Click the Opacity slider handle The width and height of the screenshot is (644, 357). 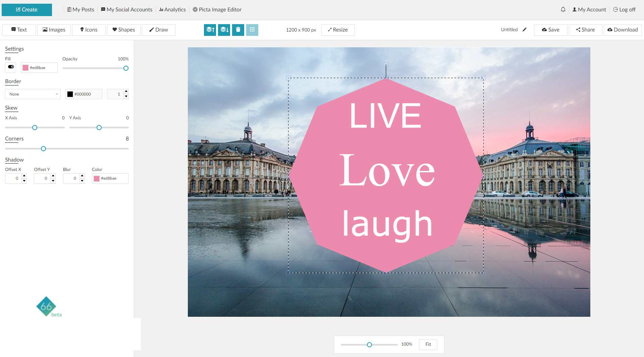[126, 68]
